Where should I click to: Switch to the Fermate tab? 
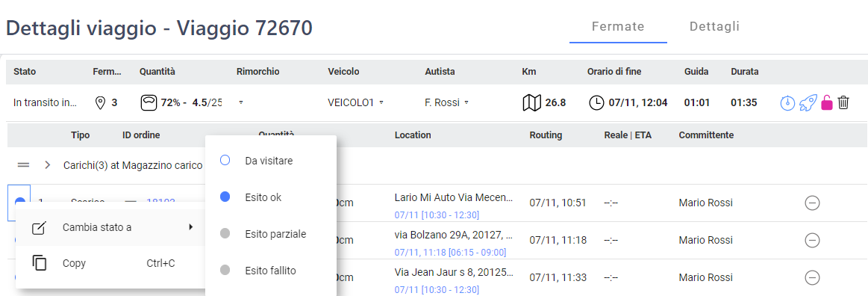coord(618,27)
